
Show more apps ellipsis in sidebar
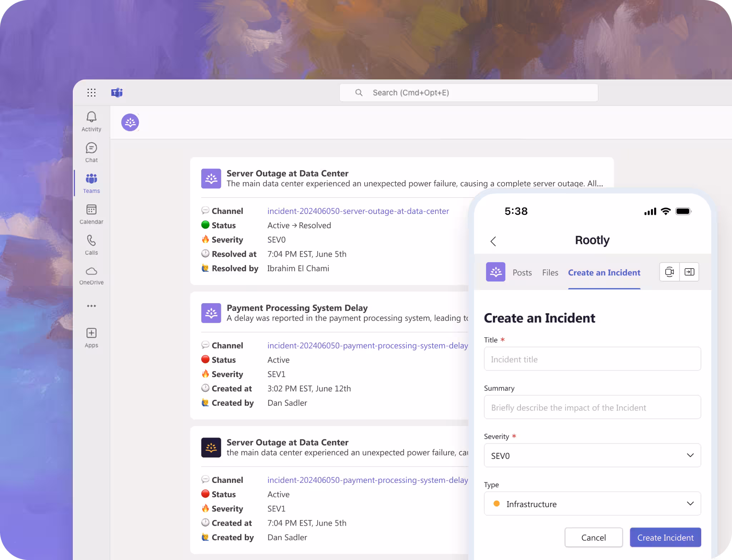click(x=91, y=306)
